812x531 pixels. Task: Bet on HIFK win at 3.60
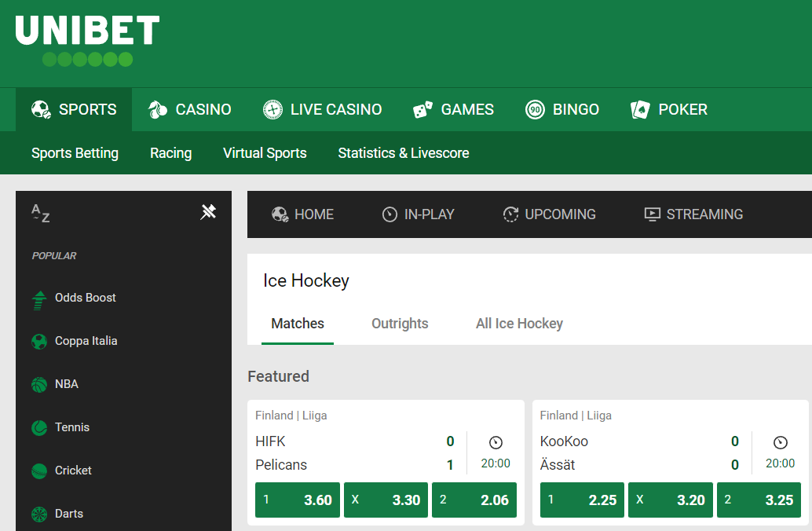click(298, 500)
